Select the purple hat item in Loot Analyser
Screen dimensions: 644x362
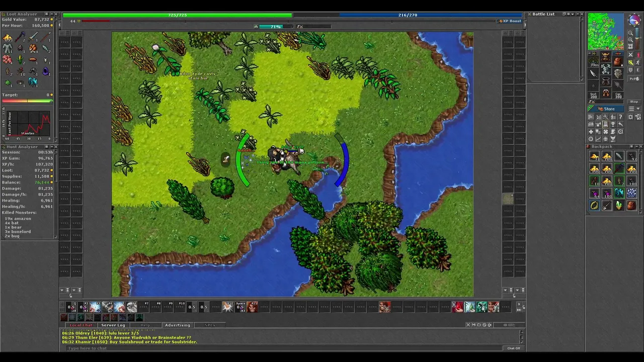[x=46, y=71]
